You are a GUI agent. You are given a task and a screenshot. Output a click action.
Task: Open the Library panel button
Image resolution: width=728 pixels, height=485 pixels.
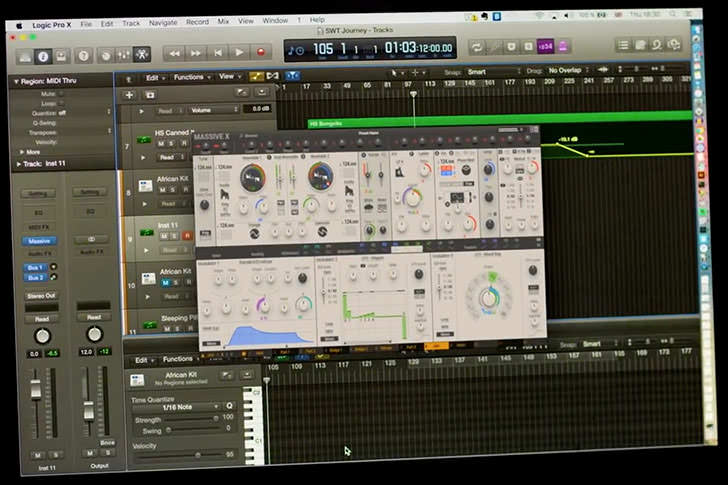(x=25, y=57)
